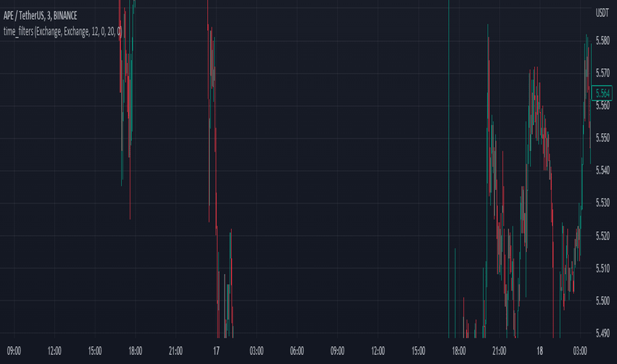Click the 5.500 price axis label
Screen dimensions: 617x364
pyautogui.click(x=602, y=301)
